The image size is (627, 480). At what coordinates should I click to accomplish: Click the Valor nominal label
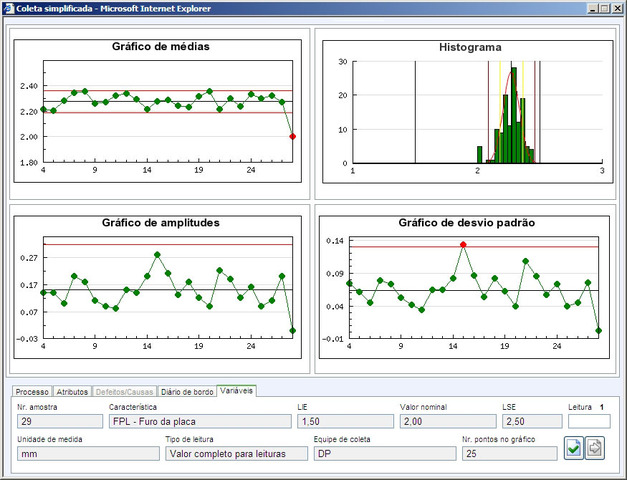[423, 407]
